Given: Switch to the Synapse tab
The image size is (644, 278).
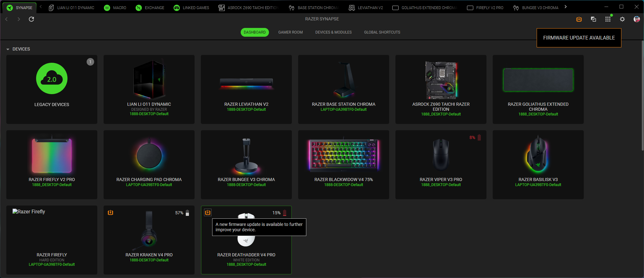Looking at the screenshot, I should [x=20, y=8].
